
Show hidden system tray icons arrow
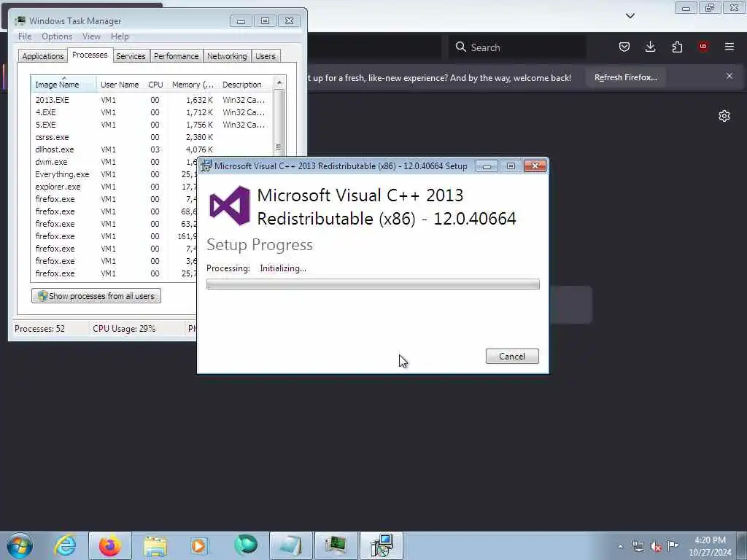point(620,546)
